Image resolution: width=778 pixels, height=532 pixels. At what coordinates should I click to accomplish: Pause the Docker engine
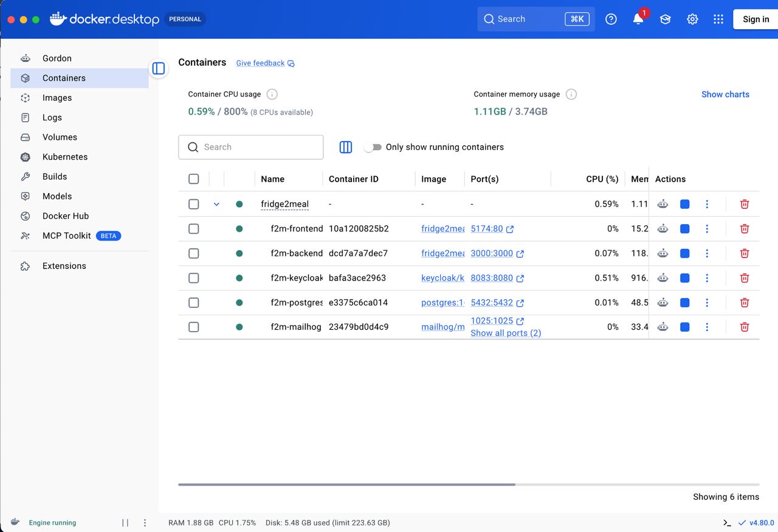125,522
